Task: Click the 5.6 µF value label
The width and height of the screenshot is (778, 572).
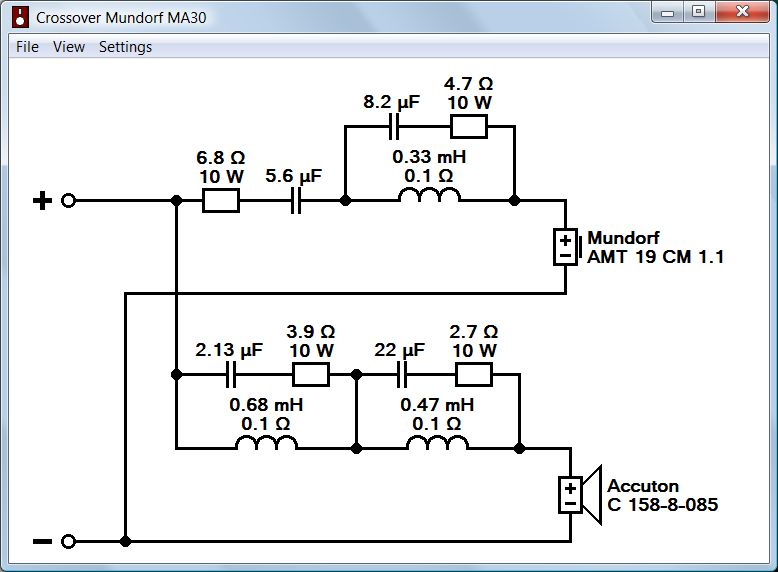Action: [294, 176]
